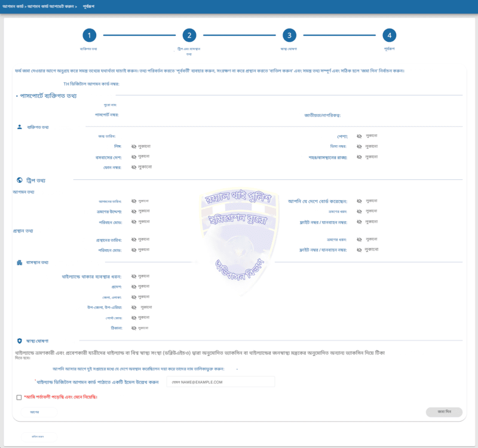Viewport: 478px width, 448px height.
Task: Click eye icon beside purpose of travel (ভ্রমণের উদ্দেশ্য)
Action: tap(134, 211)
